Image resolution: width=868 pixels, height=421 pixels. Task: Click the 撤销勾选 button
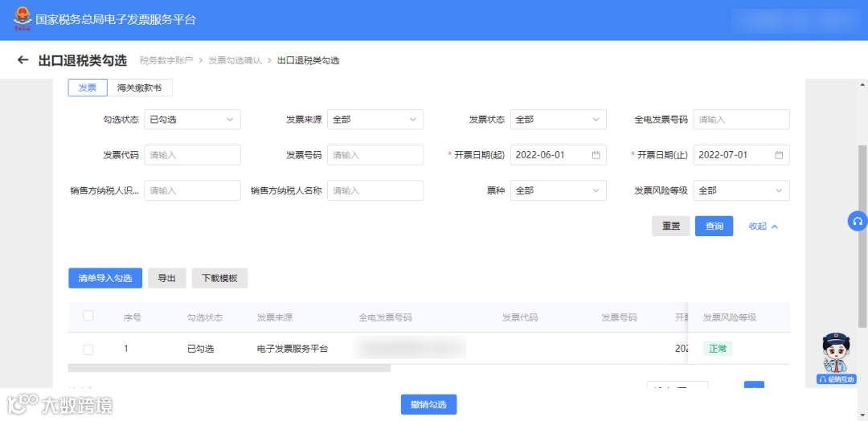click(428, 404)
